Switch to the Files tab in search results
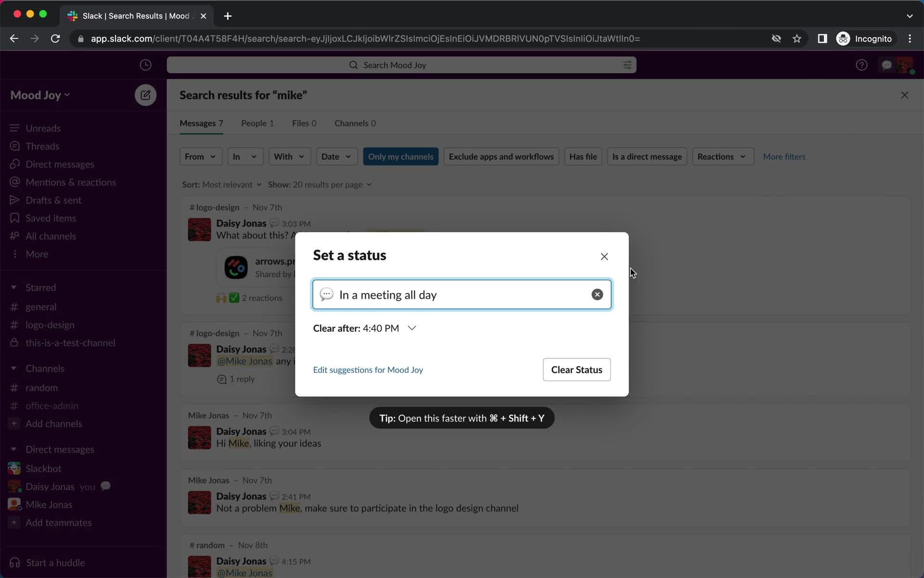 pyautogui.click(x=304, y=123)
